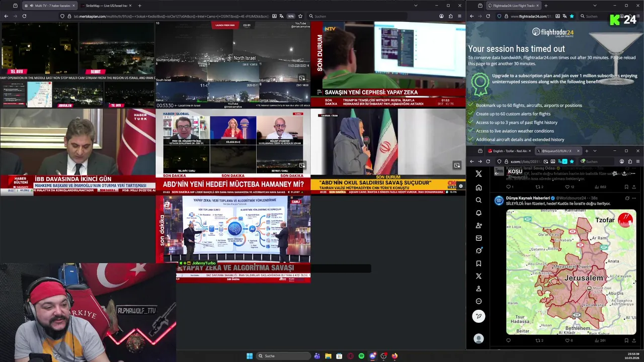This screenshot has height=362, width=644.
Task: Open the account avatar at sidebar bottom
Action: point(478,339)
